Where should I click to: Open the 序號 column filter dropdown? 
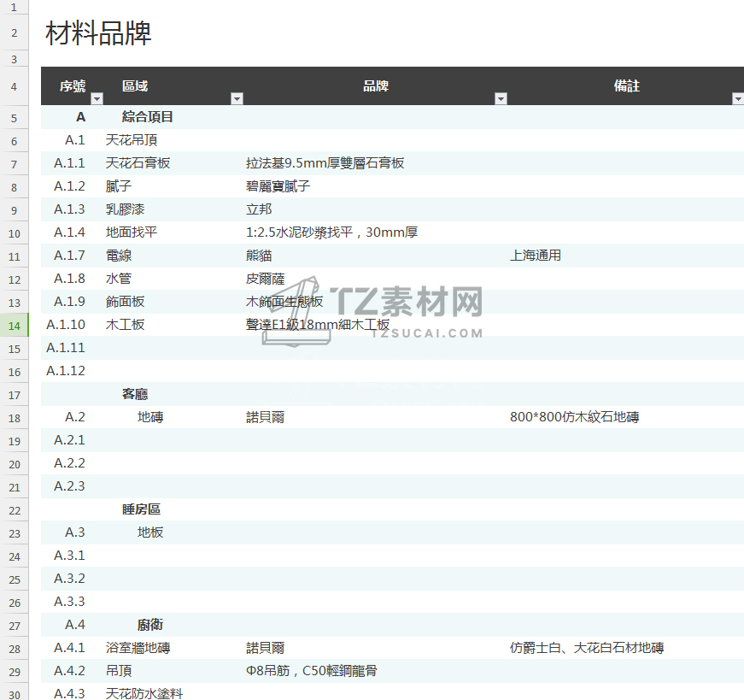point(97,99)
